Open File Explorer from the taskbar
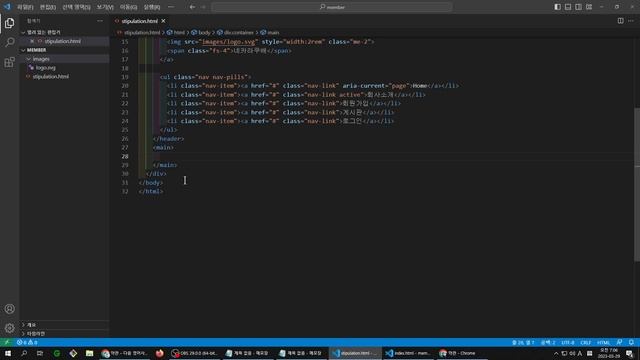 pyautogui.click(x=89, y=353)
